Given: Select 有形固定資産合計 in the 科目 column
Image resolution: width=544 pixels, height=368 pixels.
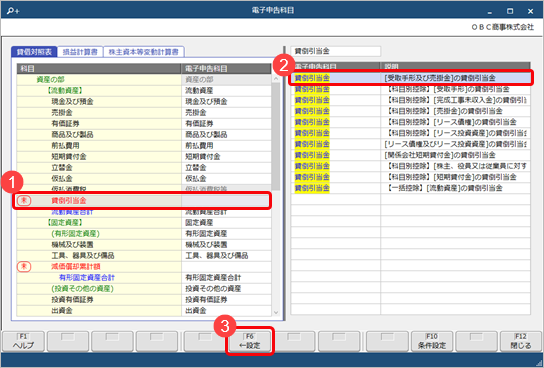Looking at the screenshot, I should (87, 277).
